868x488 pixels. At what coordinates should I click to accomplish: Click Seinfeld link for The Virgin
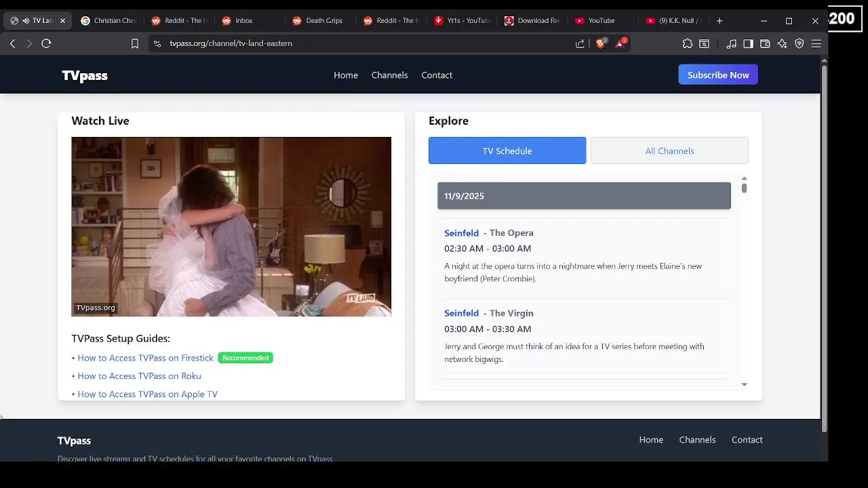click(x=461, y=313)
